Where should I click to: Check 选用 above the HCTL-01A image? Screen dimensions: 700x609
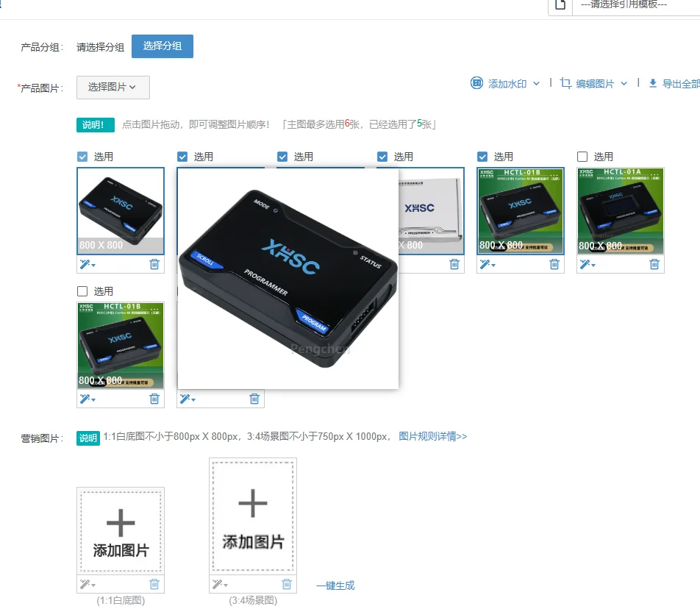click(x=582, y=157)
